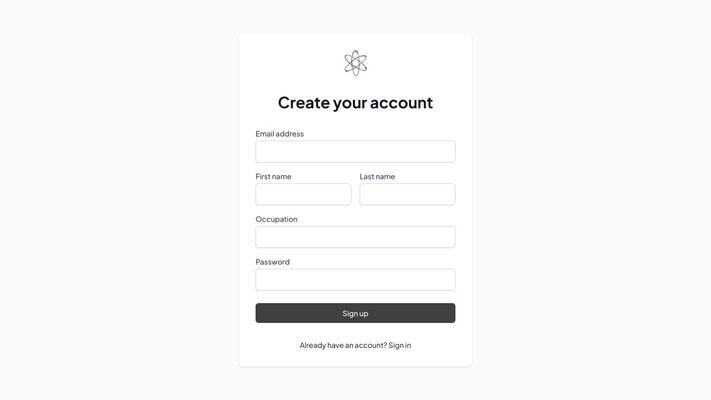Click the word Create in the heading

tap(303, 102)
